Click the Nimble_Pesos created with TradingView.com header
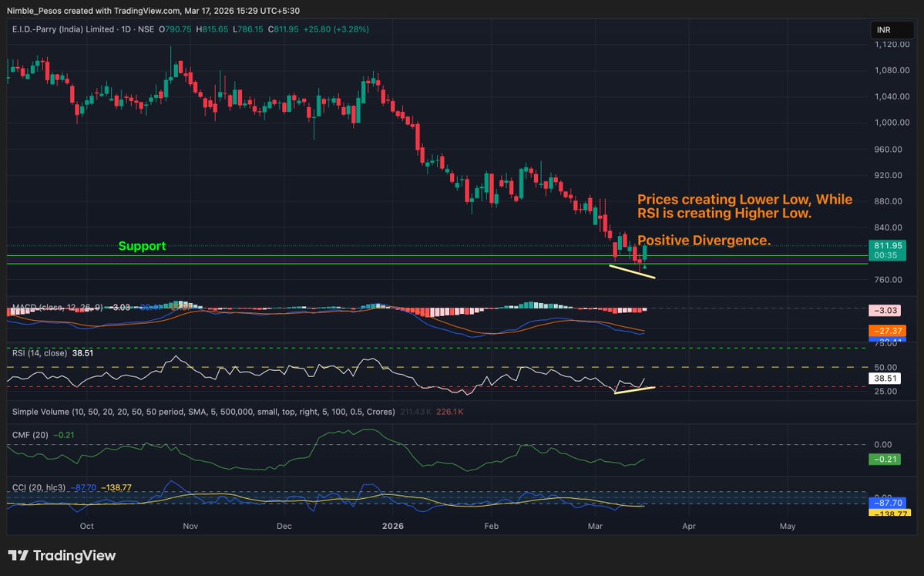The image size is (924, 576). click(153, 11)
